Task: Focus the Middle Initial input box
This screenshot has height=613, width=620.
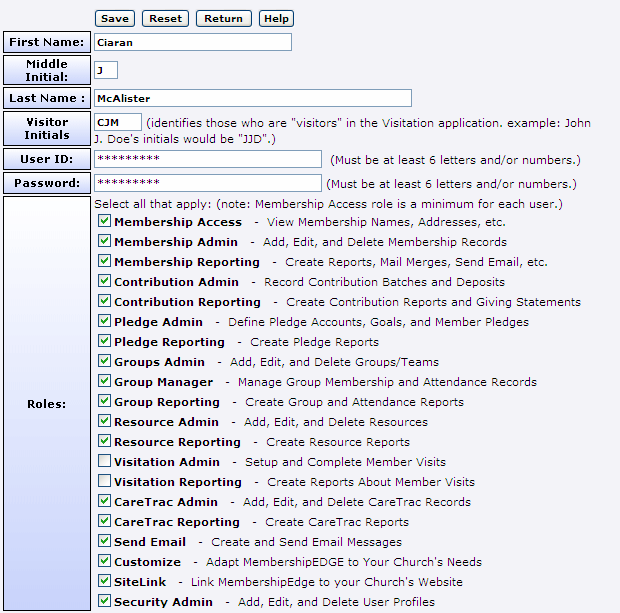Action: click(x=106, y=70)
